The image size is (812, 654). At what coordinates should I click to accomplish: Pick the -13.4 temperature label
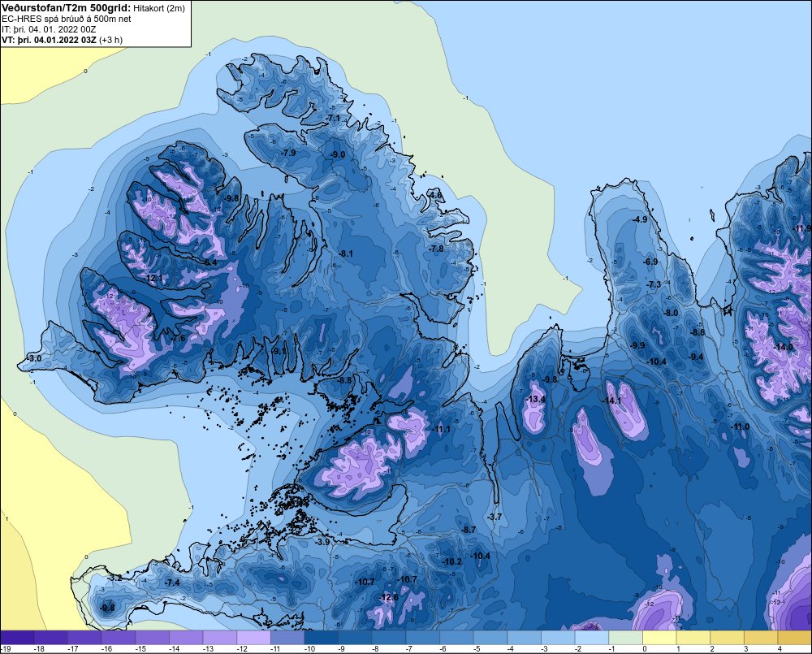point(535,399)
